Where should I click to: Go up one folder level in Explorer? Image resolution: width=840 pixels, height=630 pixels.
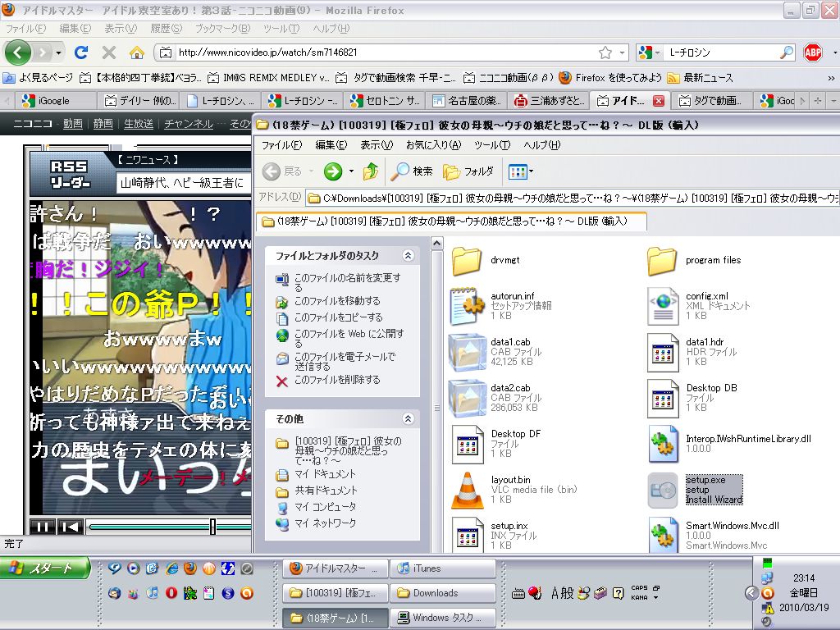click(371, 171)
